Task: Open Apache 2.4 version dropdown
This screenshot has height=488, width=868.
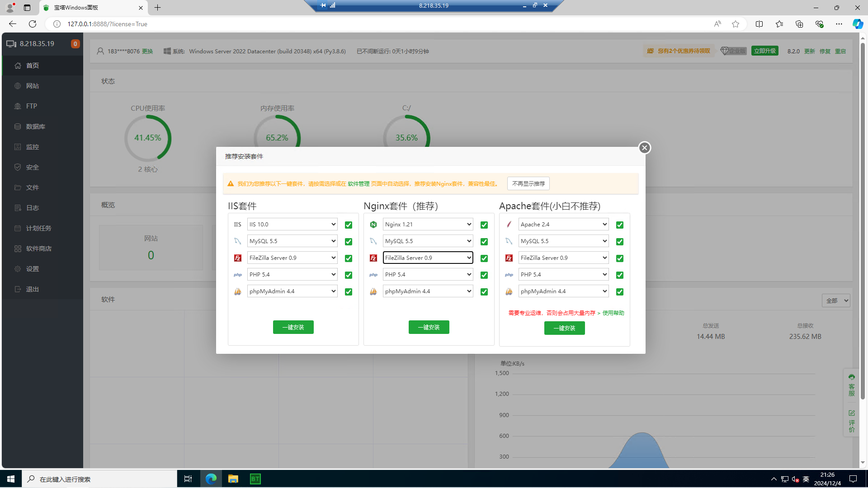Action: (563, 225)
